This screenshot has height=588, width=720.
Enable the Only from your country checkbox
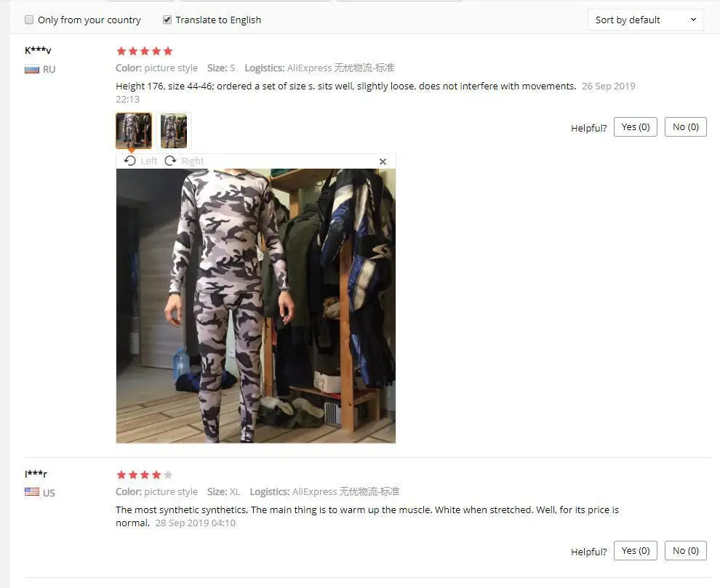point(29,20)
